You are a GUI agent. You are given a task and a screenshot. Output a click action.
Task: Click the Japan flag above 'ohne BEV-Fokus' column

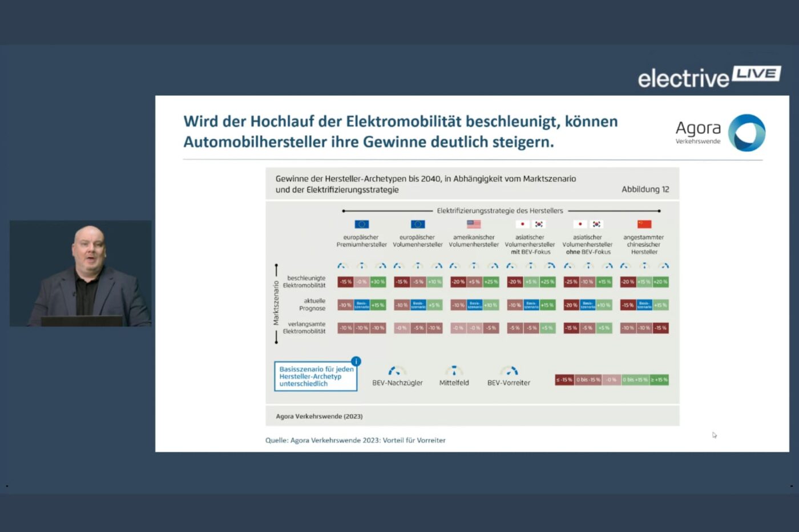pyautogui.click(x=580, y=225)
